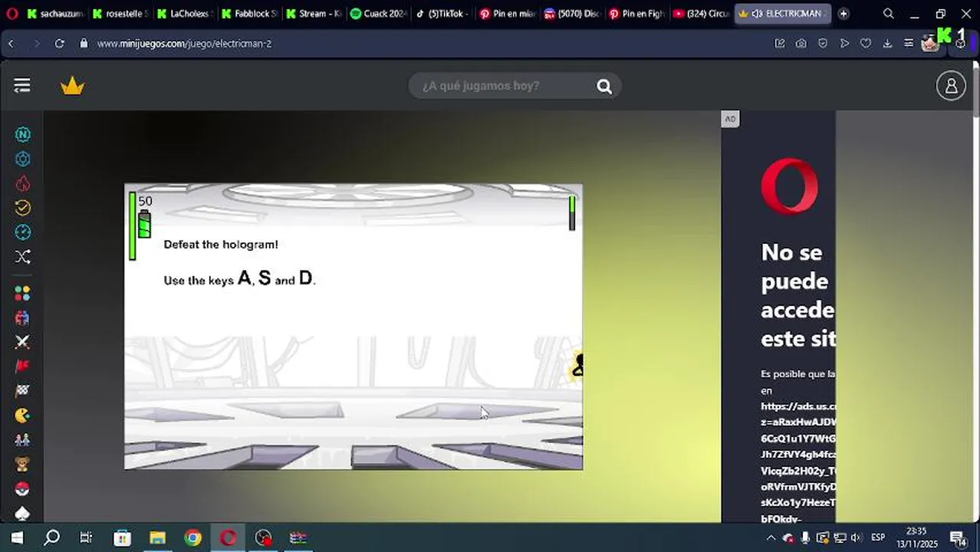
Task: Click the search magnifier in the search bar
Action: click(604, 86)
